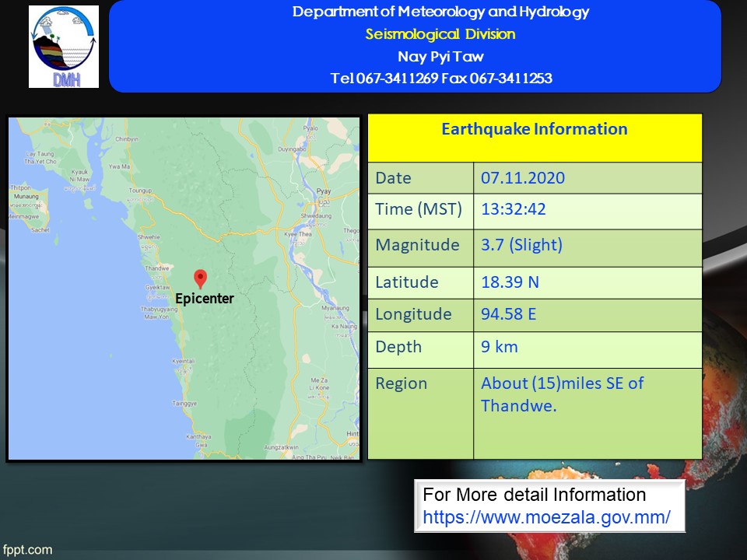Click the red epicenter pin marker
Image resolution: width=747 pixels, height=560 pixels.
point(200,278)
